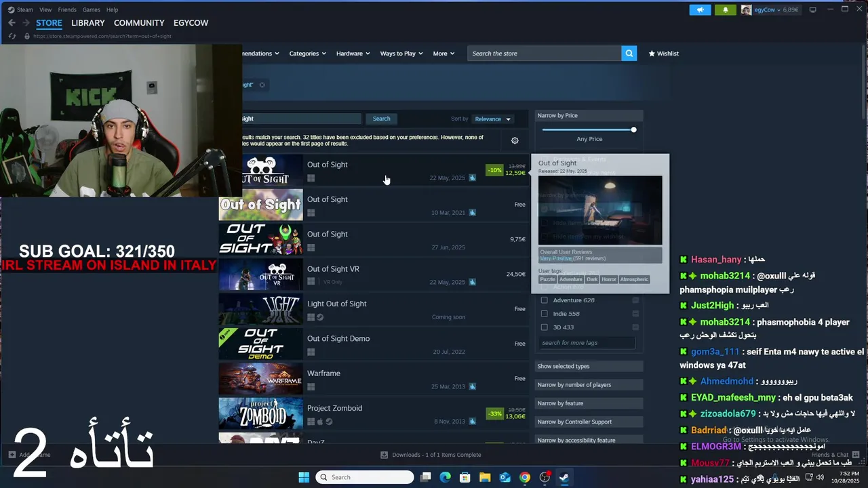Reload the store page
868x488 pixels.
(12, 36)
